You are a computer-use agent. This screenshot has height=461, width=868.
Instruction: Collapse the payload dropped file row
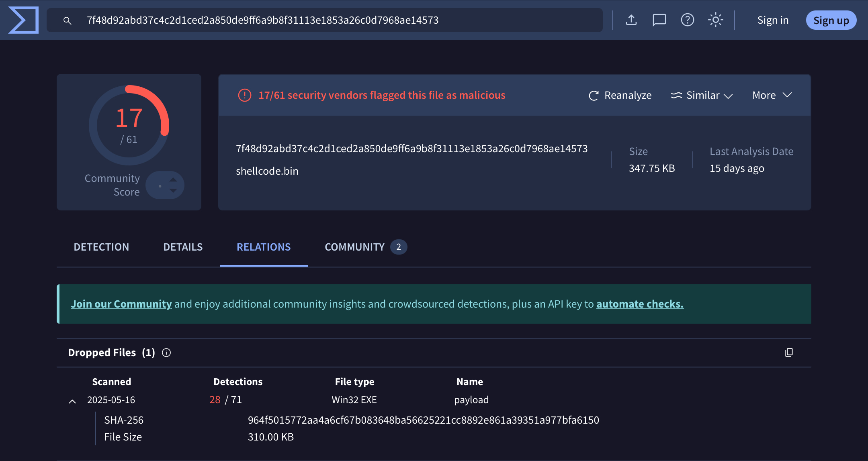point(72,401)
